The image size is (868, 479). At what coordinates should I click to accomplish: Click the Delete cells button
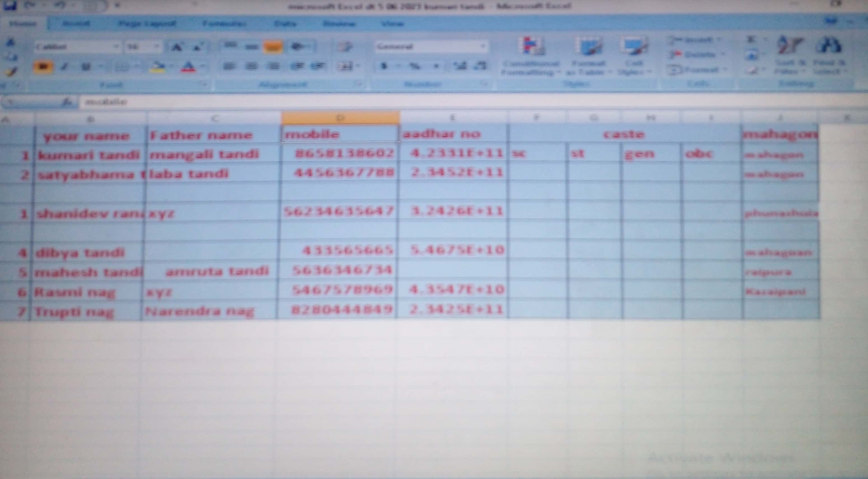(x=694, y=55)
